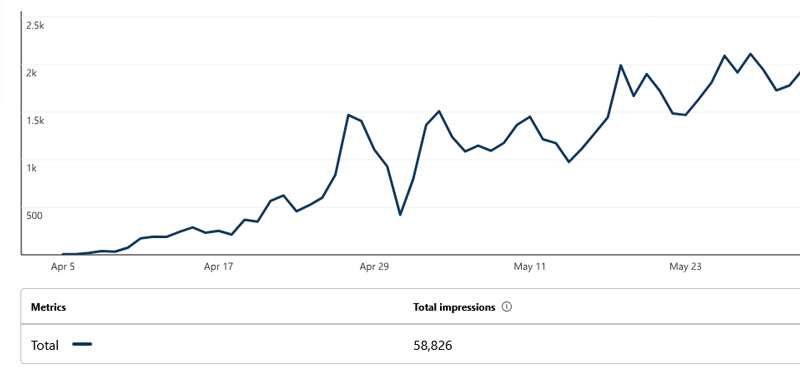Select the line's starting point above Apr 5

[63, 254]
